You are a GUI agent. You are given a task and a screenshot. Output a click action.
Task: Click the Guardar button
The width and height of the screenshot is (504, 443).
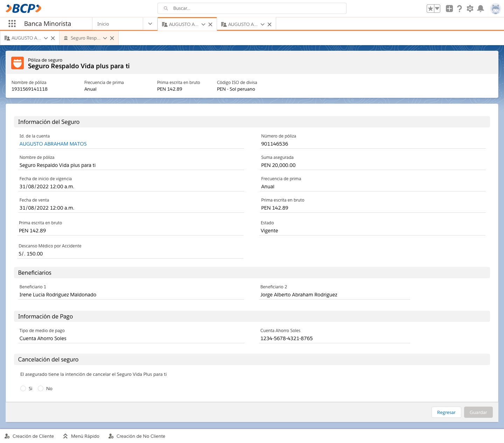click(x=478, y=412)
